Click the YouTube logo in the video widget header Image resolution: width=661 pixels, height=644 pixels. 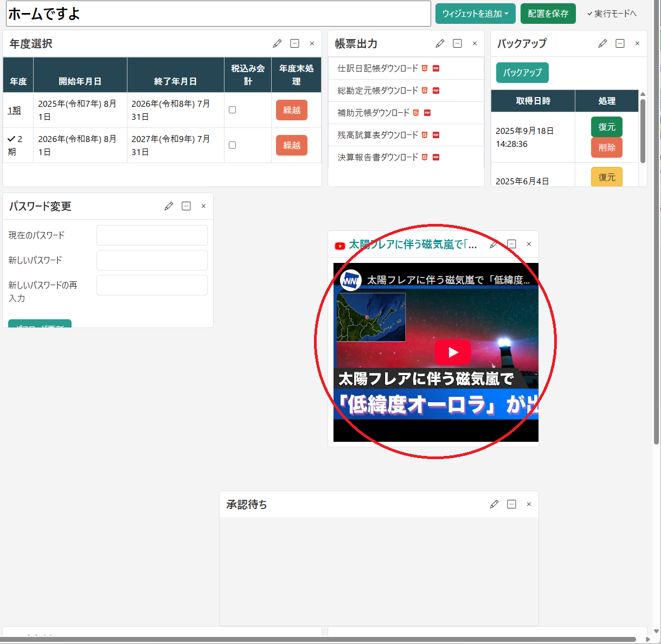point(339,246)
